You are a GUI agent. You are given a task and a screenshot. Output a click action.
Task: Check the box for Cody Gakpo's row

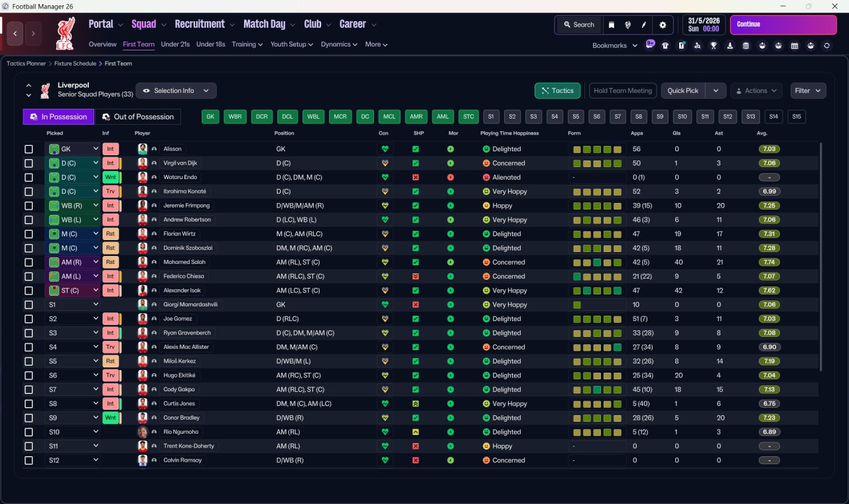click(x=29, y=390)
